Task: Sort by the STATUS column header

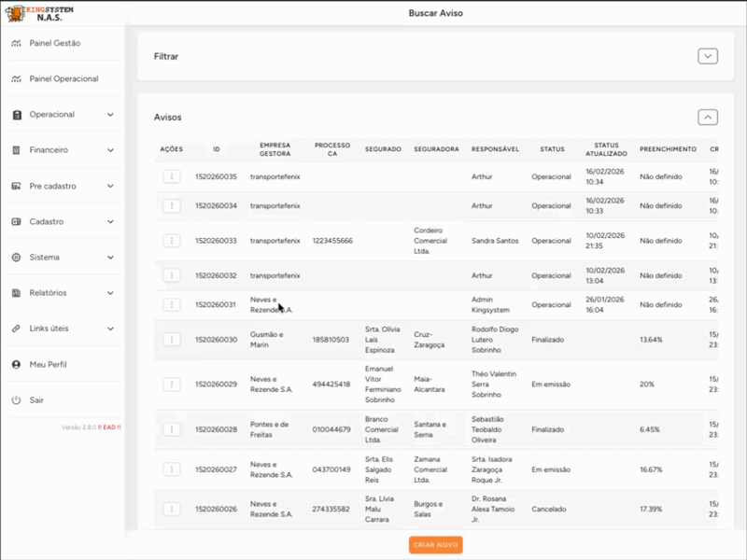Action: pos(552,149)
